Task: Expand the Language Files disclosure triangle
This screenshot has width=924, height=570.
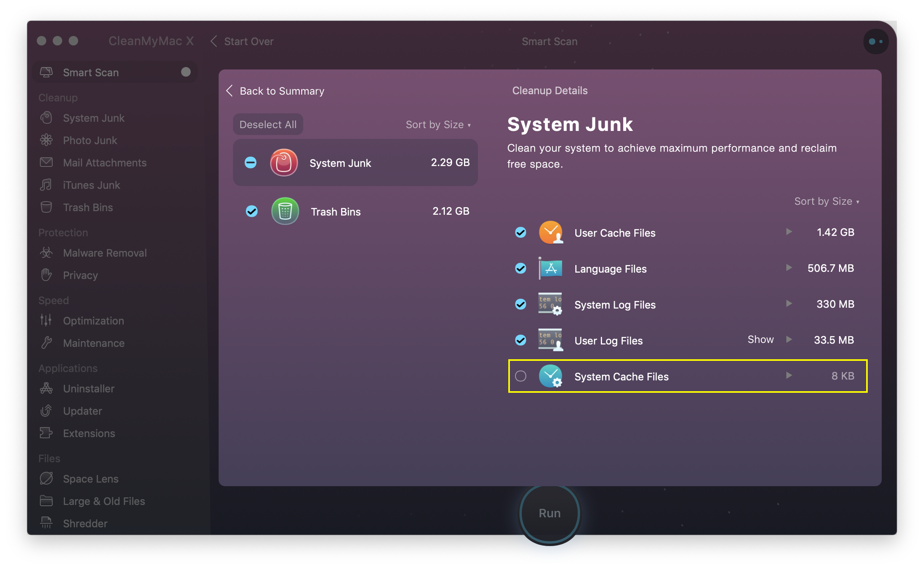Action: coord(788,268)
